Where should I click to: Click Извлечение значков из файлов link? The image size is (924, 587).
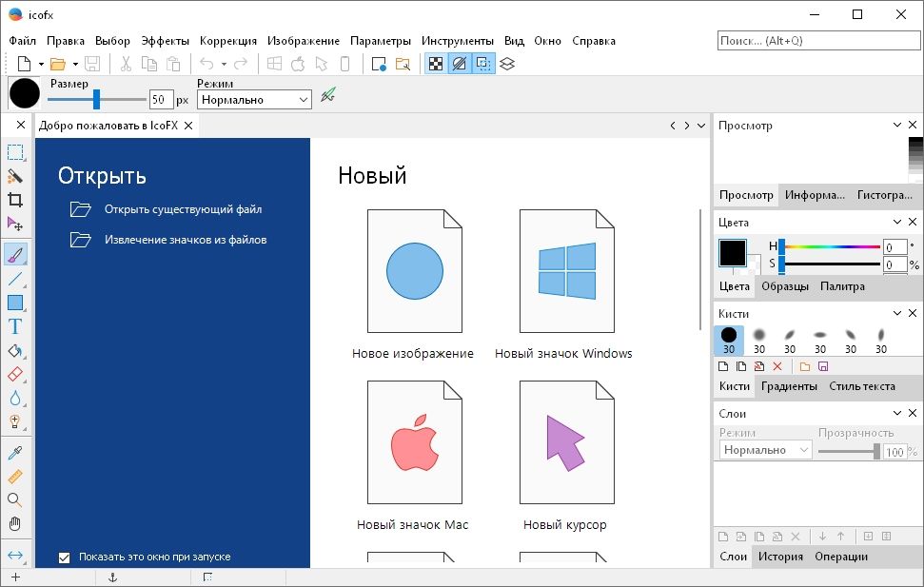click(x=186, y=240)
